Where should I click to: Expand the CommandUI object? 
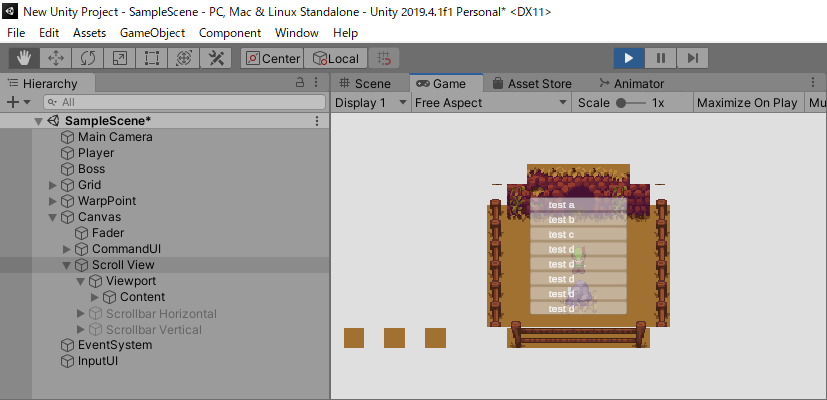tap(66, 249)
